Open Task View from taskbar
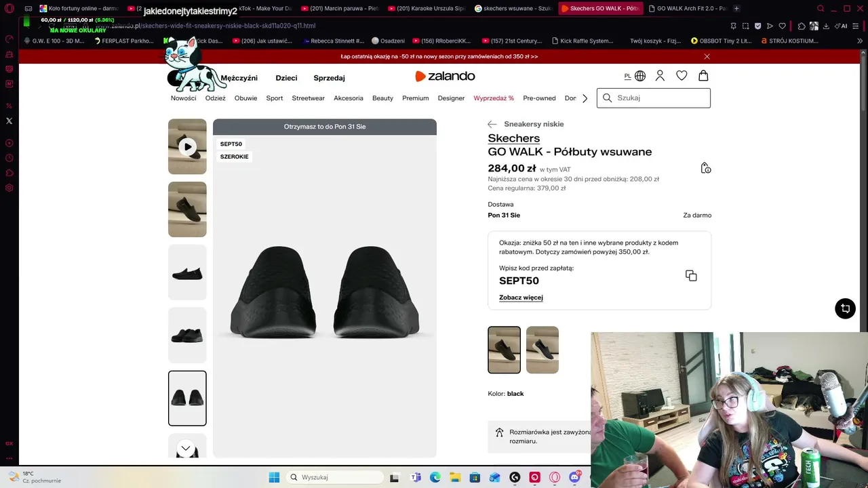This screenshot has width=868, height=488. click(395, 477)
